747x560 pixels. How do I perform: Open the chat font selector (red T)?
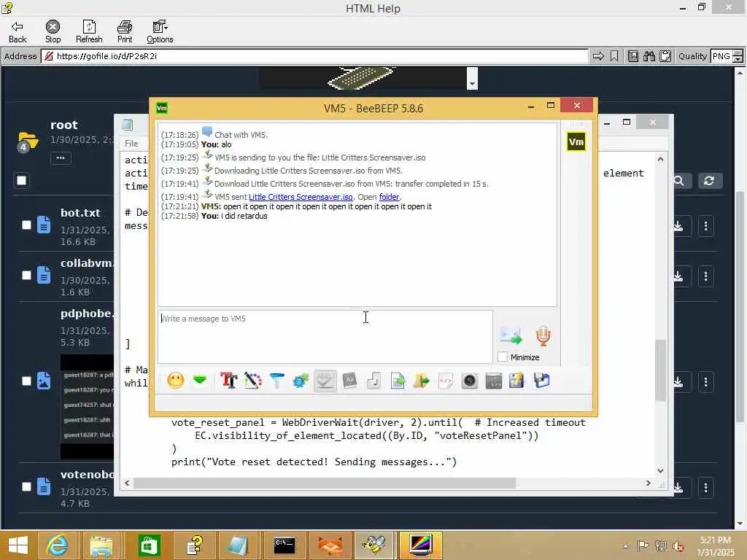point(228,381)
